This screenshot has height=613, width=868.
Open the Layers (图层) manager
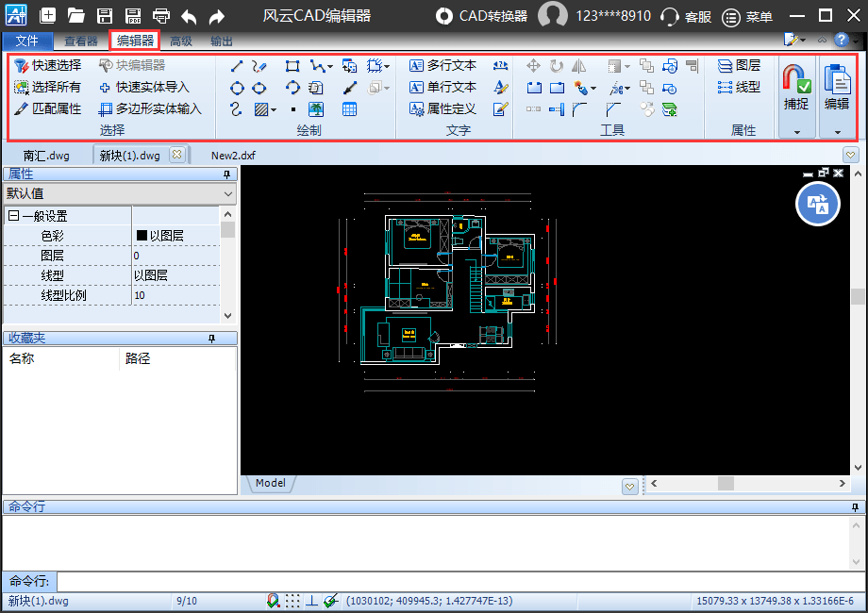pos(739,65)
